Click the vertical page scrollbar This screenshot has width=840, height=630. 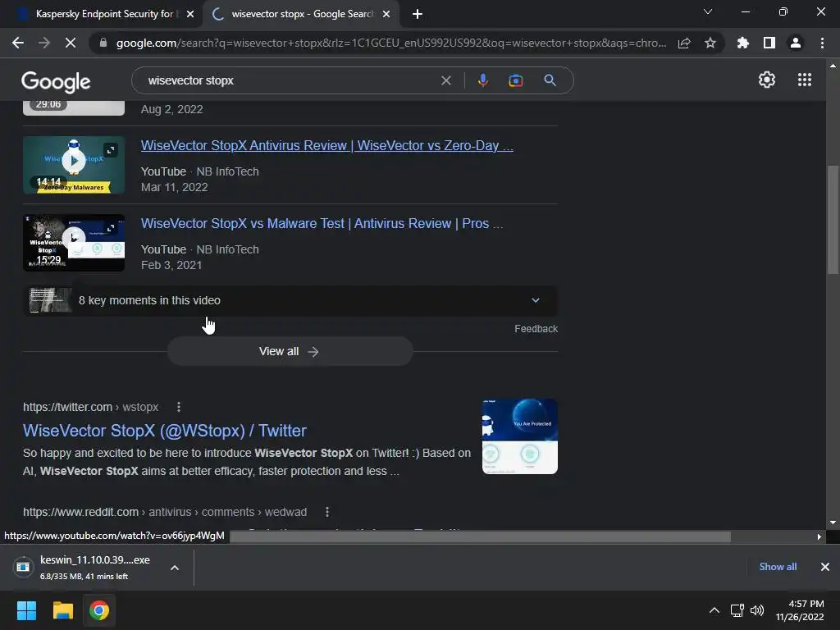coord(833,221)
